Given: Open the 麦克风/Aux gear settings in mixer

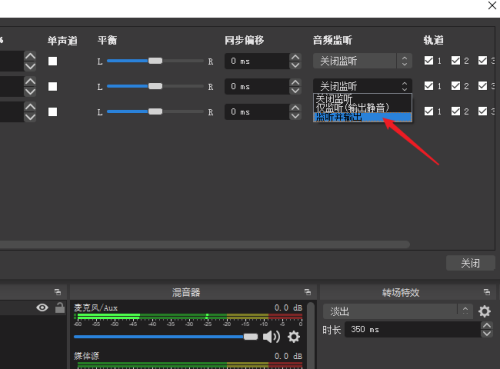Looking at the screenshot, I should 294,337.
